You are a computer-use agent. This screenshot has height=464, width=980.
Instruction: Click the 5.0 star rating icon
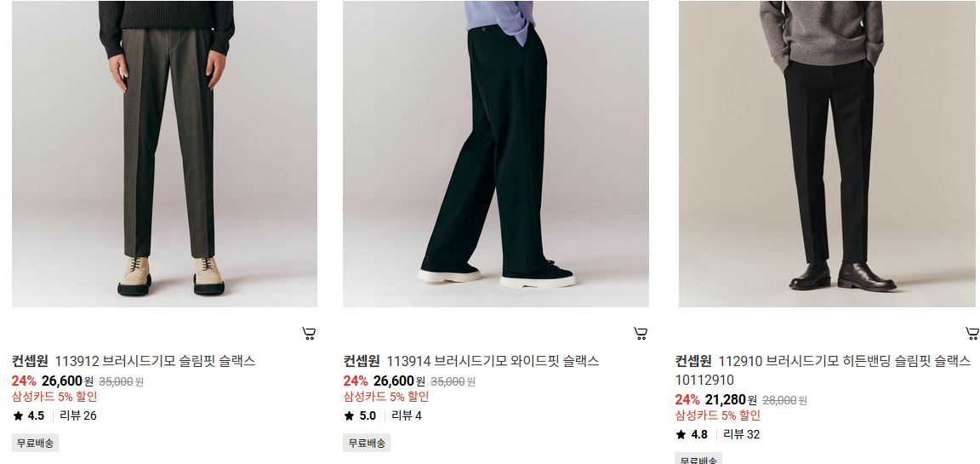click(350, 415)
